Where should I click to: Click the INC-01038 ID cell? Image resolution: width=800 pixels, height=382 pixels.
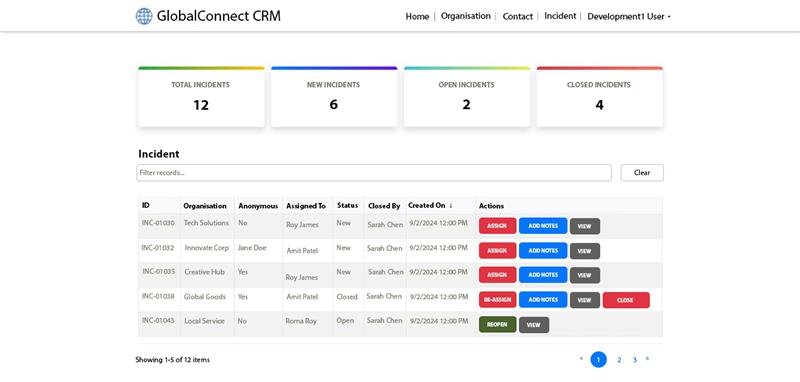pos(158,296)
